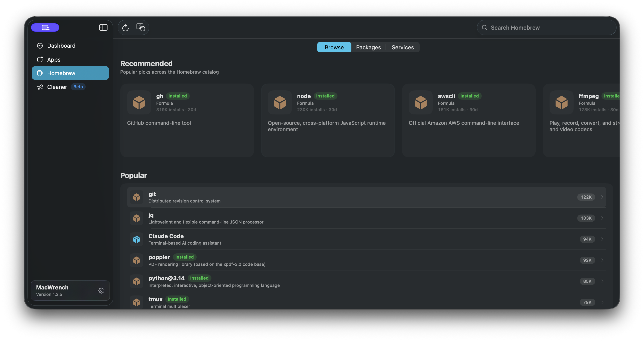Open the node recommended card description

pyautogui.click(x=327, y=126)
